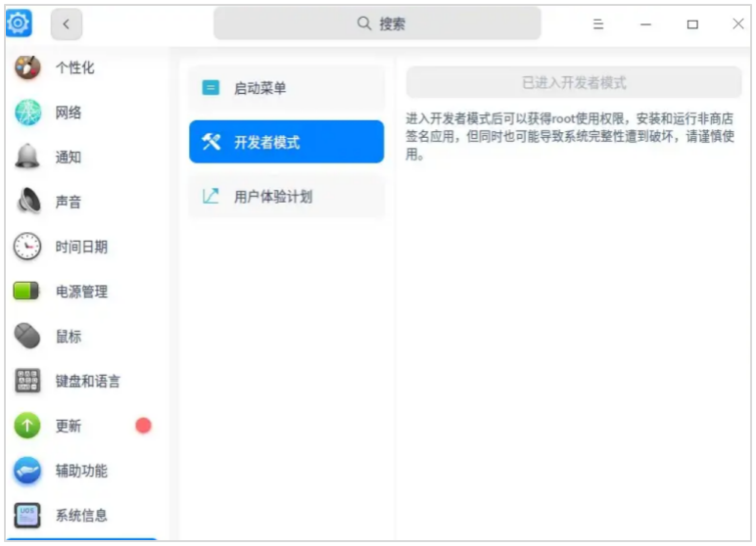
Task: Select System Info (系统信息) icon
Action: coord(27,515)
